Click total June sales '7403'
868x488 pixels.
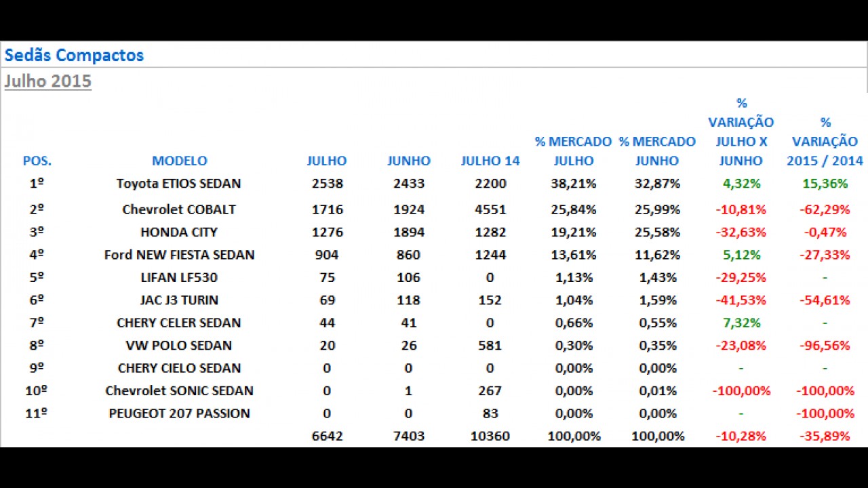click(409, 436)
